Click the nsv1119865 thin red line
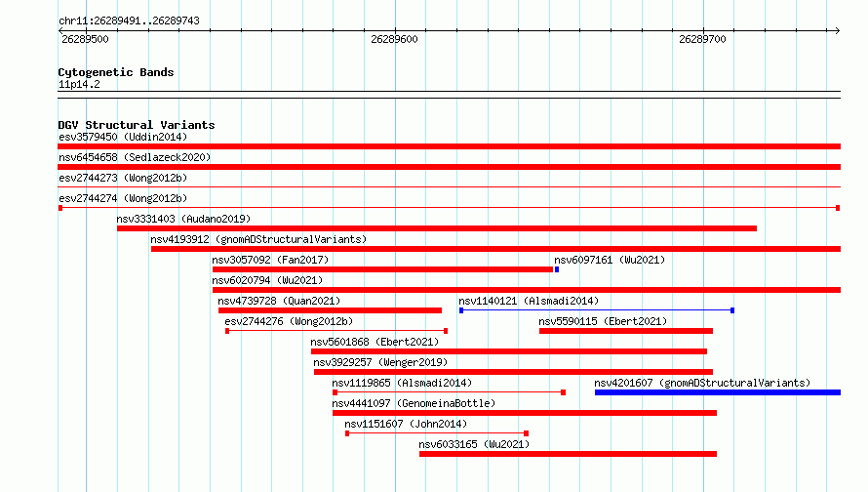868x492 pixels. (449, 392)
